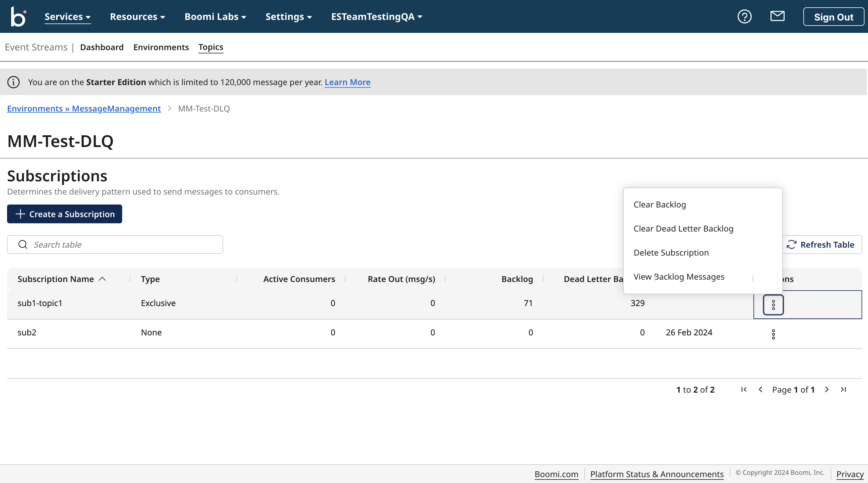868x483 pixels.
Task: Switch to the Environments tab
Action: coord(161,47)
